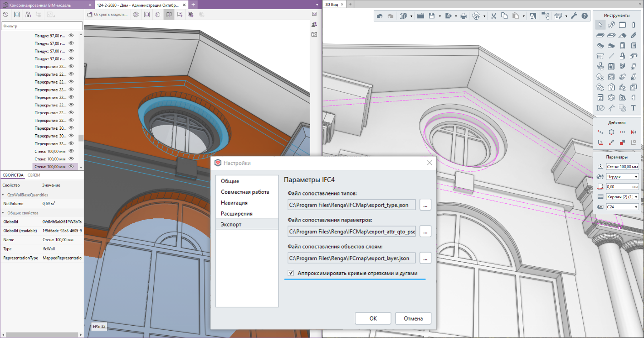The height and width of the screenshot is (338, 644).
Task: Toggle visibility of the first Стена: 100,00 row
Action: coord(71,151)
